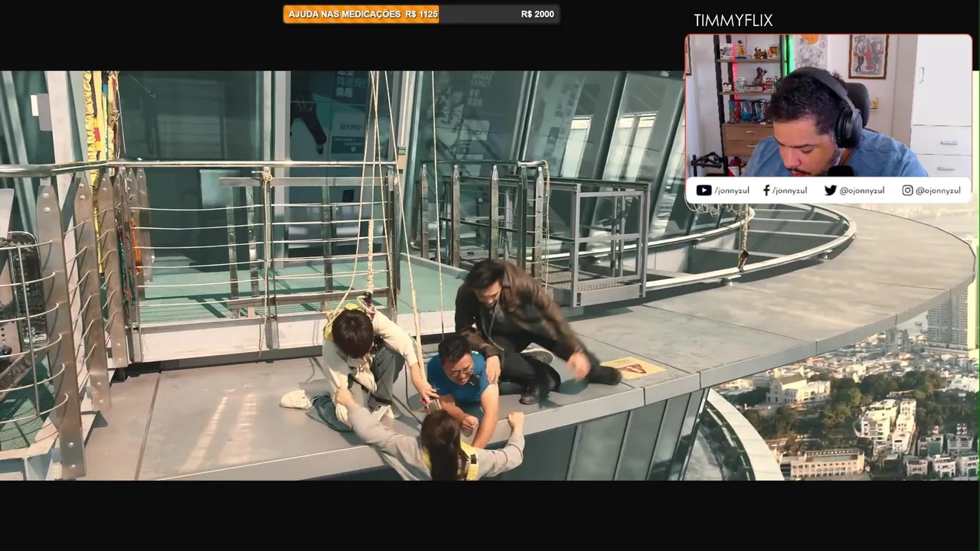The height and width of the screenshot is (551, 980).
Task: Click the Instagram handle @ojonnyzul
Action: pos(938,191)
